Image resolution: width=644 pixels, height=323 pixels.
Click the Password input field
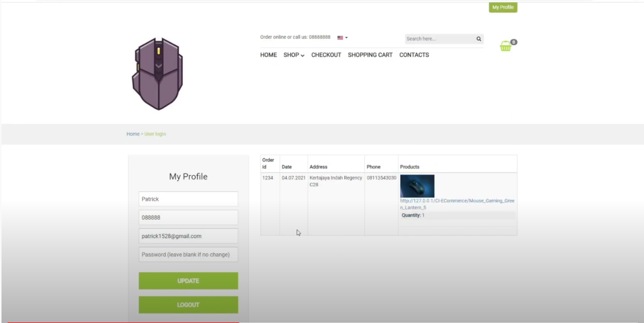(x=188, y=254)
